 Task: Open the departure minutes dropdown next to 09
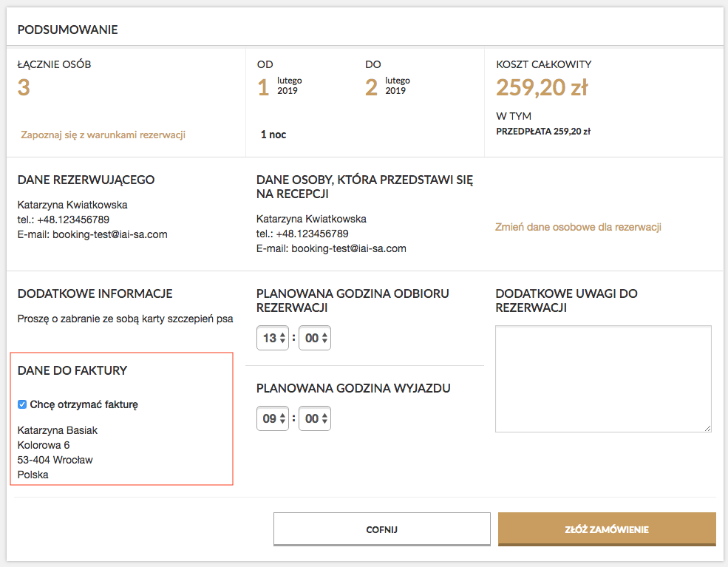(315, 418)
